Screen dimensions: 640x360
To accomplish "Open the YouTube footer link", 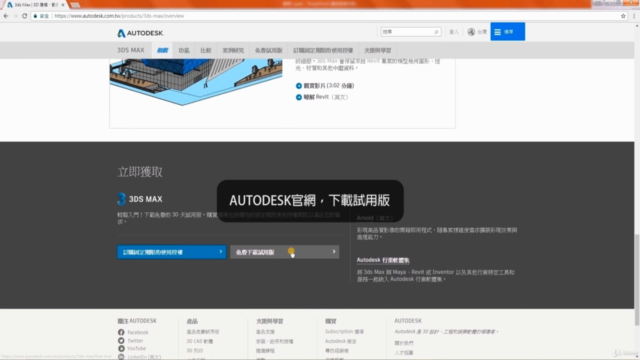I will [136, 349].
